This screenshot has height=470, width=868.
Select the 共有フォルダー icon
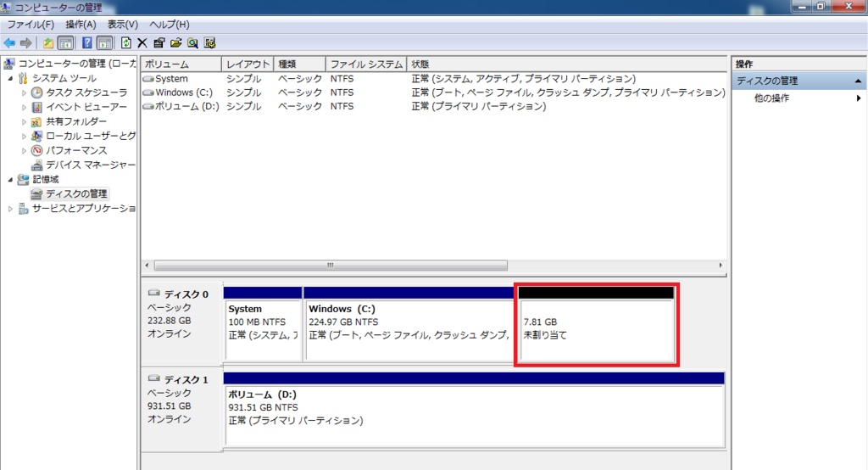(x=37, y=121)
